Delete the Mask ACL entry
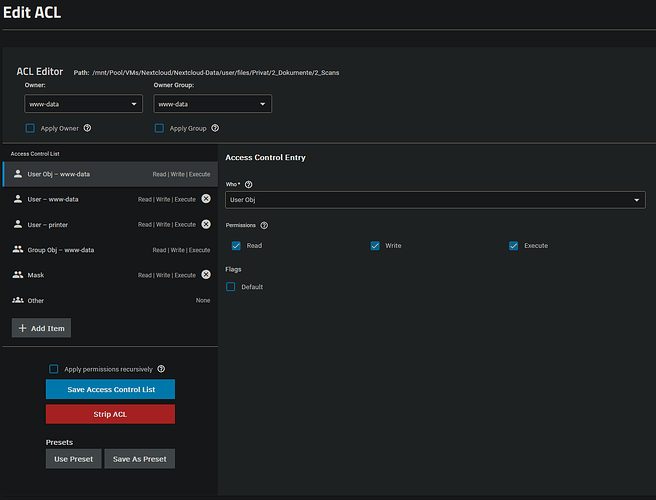This screenshot has width=656, height=500. pyautogui.click(x=206, y=274)
